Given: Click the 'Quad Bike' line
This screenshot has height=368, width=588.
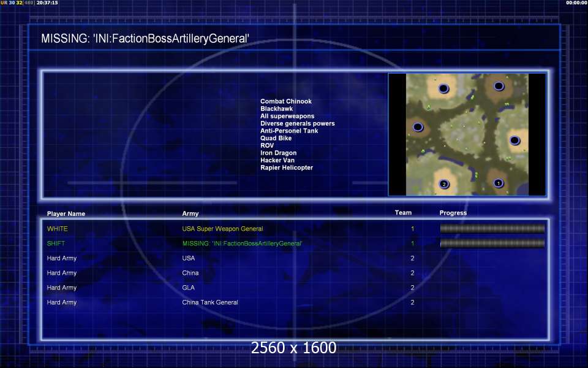Looking at the screenshot, I should coord(276,138).
